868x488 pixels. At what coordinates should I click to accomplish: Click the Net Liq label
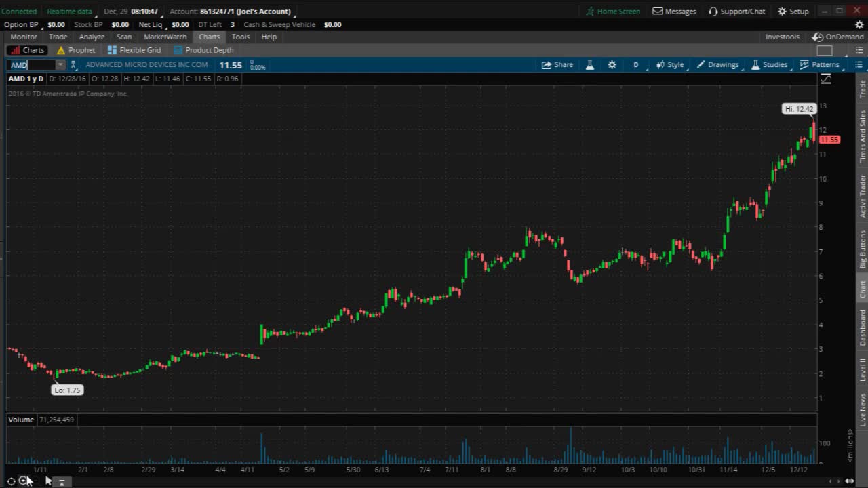(151, 24)
